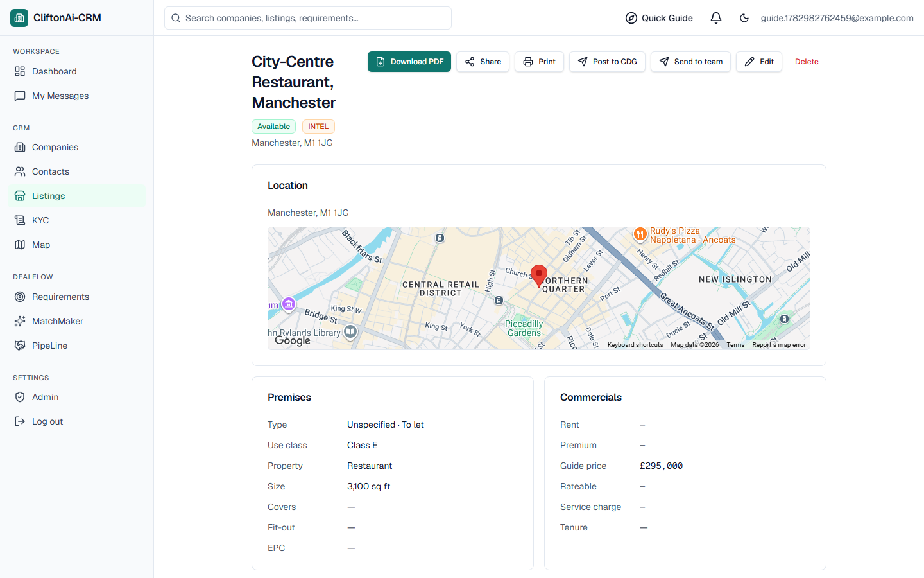Go to the Companies section
The height and width of the screenshot is (578, 924).
click(76, 147)
